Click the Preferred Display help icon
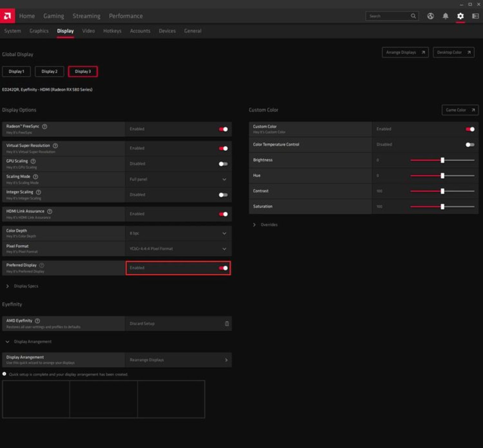Image resolution: width=483 pixels, height=448 pixels. [x=42, y=265]
